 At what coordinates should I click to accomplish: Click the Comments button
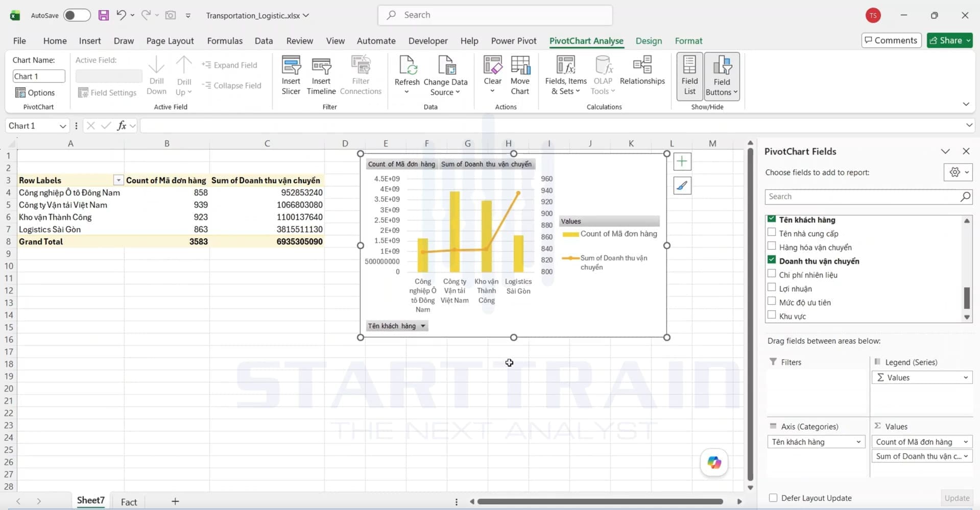click(x=891, y=40)
